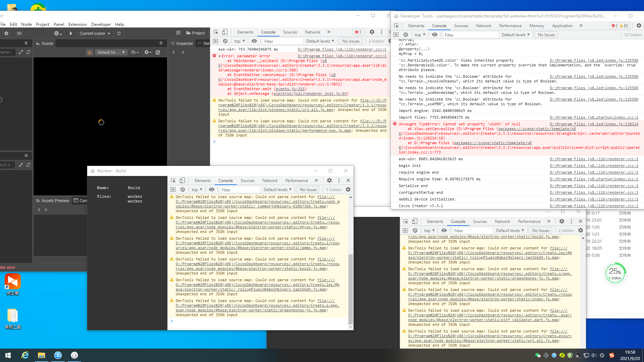
Task: Focus the Filter field in the top-right Developer Tools console
Action: coord(470,35)
